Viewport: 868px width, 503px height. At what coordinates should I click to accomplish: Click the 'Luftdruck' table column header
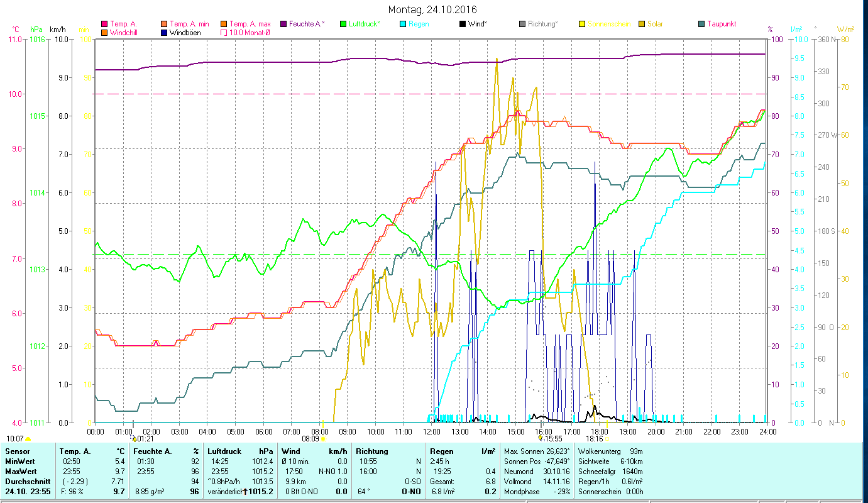pyautogui.click(x=224, y=451)
